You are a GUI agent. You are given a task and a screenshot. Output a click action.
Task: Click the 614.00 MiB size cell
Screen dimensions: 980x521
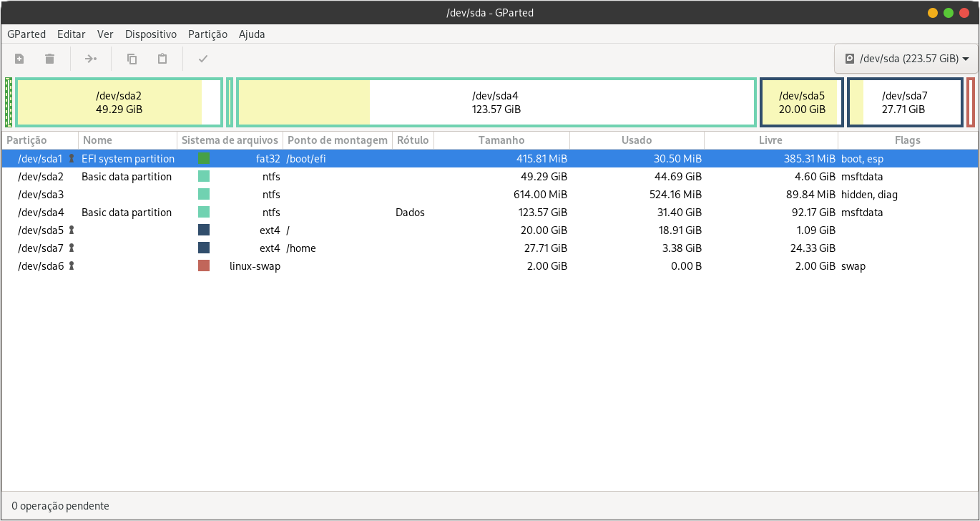point(541,195)
